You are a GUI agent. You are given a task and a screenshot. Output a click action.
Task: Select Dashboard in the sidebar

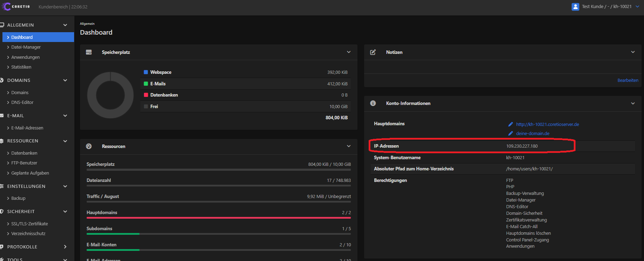pos(38,37)
